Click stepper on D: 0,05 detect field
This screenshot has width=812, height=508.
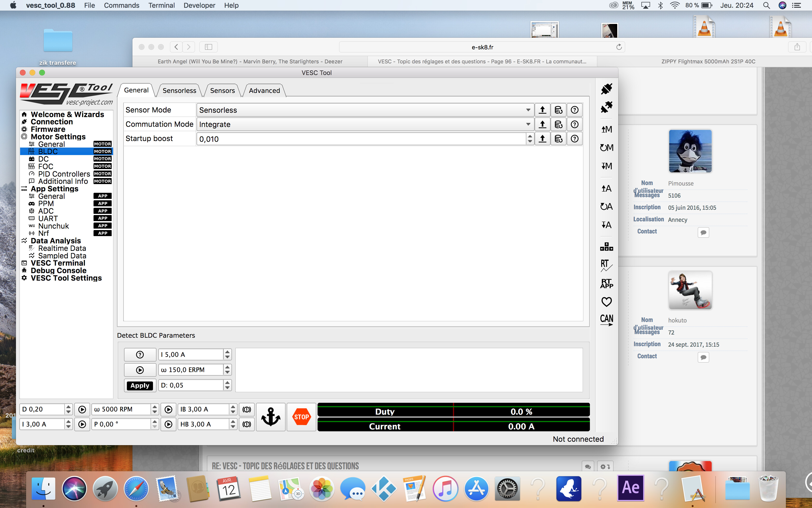coord(227,385)
